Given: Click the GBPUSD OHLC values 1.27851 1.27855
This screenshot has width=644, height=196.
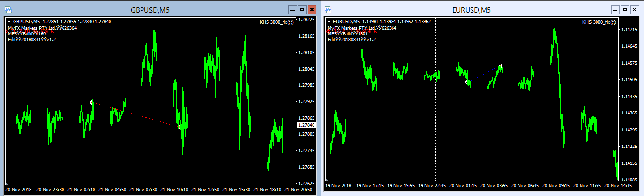Looking at the screenshot, I should [59, 22].
